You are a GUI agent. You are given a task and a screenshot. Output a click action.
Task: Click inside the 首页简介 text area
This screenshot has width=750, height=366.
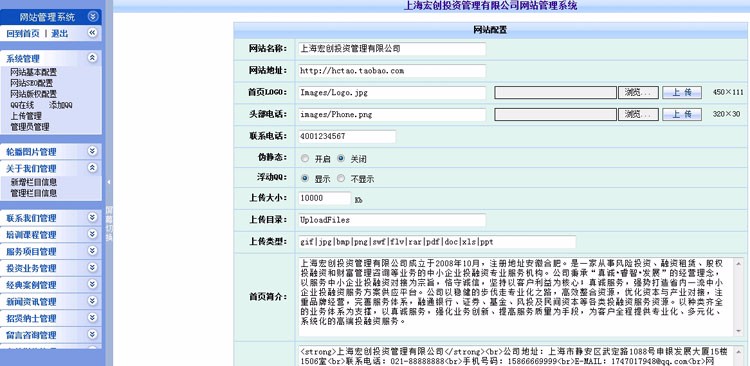tap(516, 297)
